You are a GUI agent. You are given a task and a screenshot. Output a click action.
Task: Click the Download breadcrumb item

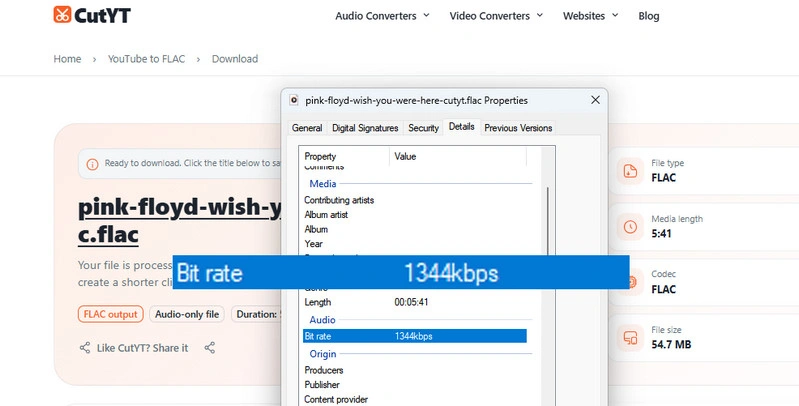pyautogui.click(x=235, y=59)
